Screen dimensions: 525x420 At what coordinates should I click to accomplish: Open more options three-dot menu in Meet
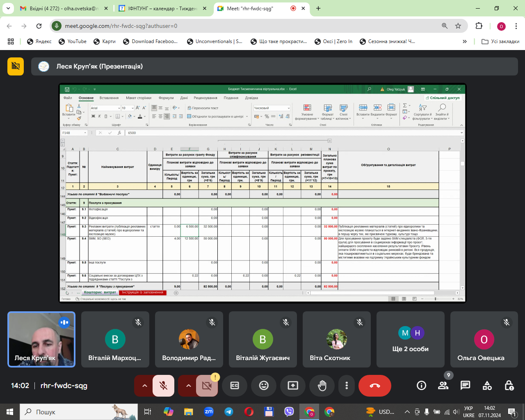click(x=347, y=386)
